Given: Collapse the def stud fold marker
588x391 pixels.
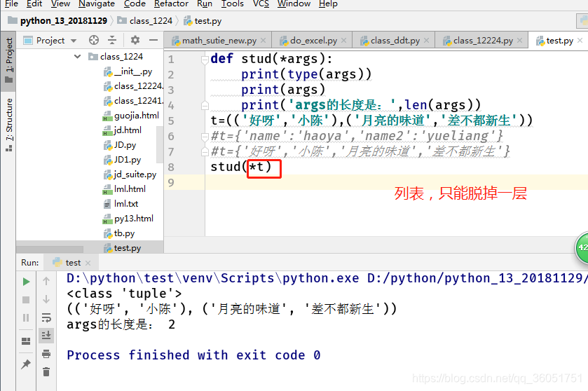Looking at the screenshot, I should (x=205, y=60).
